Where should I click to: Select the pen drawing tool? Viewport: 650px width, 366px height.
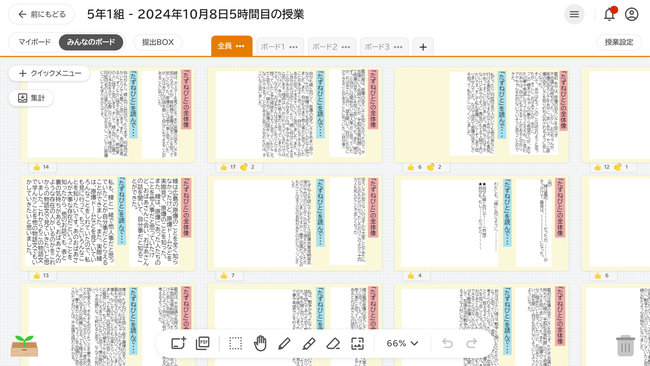pyautogui.click(x=284, y=344)
